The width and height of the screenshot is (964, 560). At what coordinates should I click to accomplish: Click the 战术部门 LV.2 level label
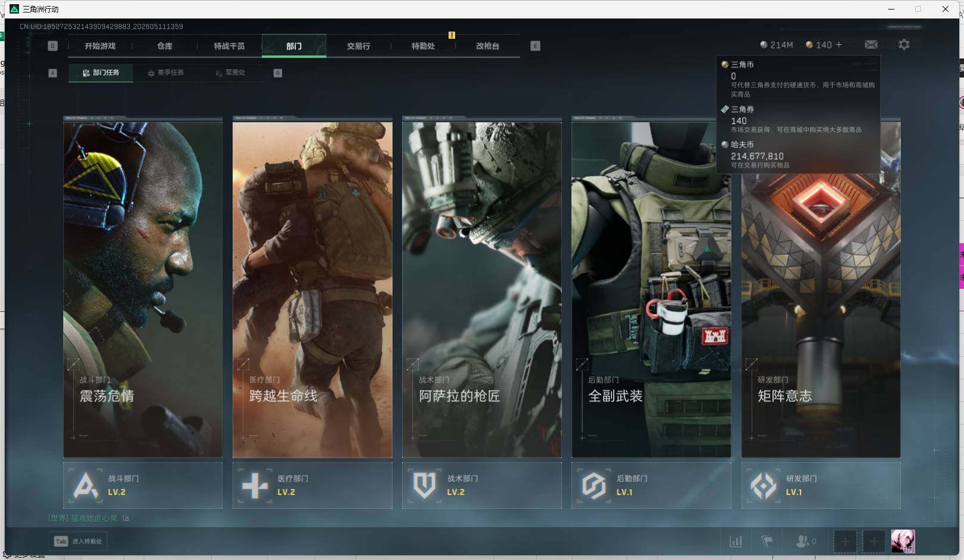click(x=456, y=493)
